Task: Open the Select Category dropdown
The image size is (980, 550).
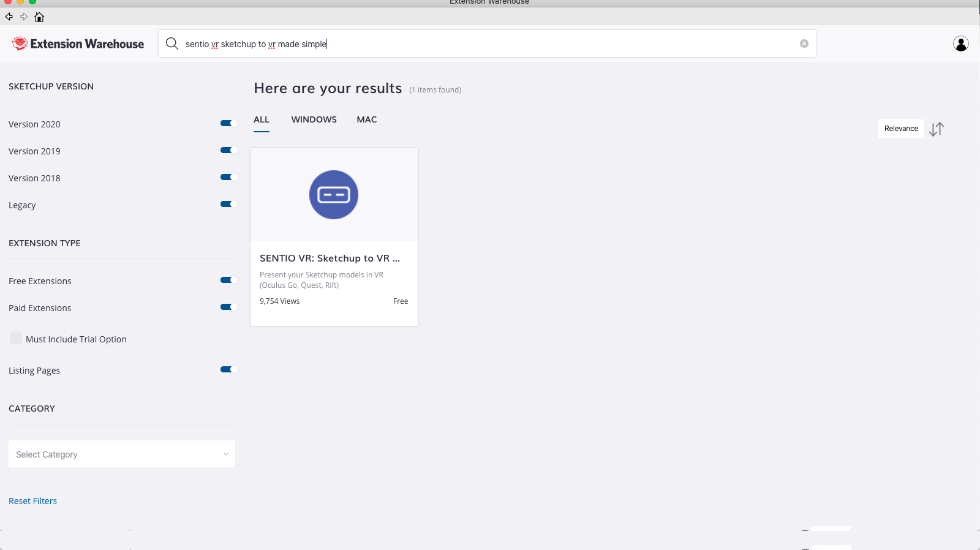Action: pyautogui.click(x=122, y=454)
